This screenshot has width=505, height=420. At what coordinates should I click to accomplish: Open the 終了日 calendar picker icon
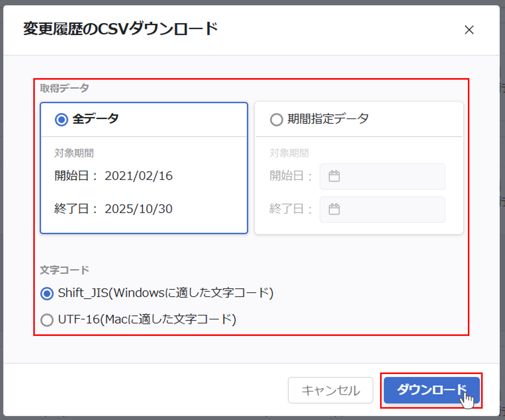[334, 209]
